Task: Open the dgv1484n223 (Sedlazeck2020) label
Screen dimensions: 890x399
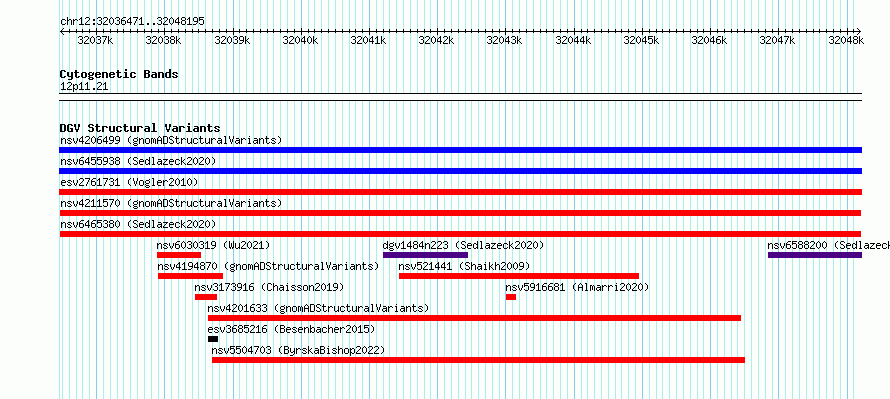Action: coord(463,245)
